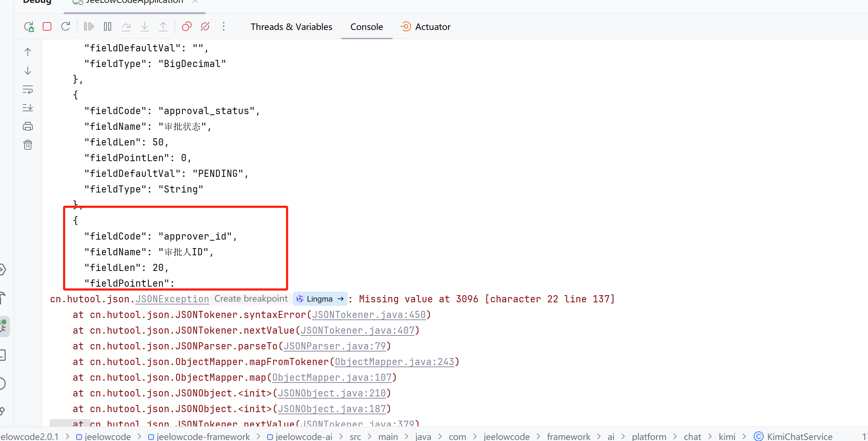Open View Breakpoints dialog
The width and height of the screenshot is (868, 441).
(187, 27)
